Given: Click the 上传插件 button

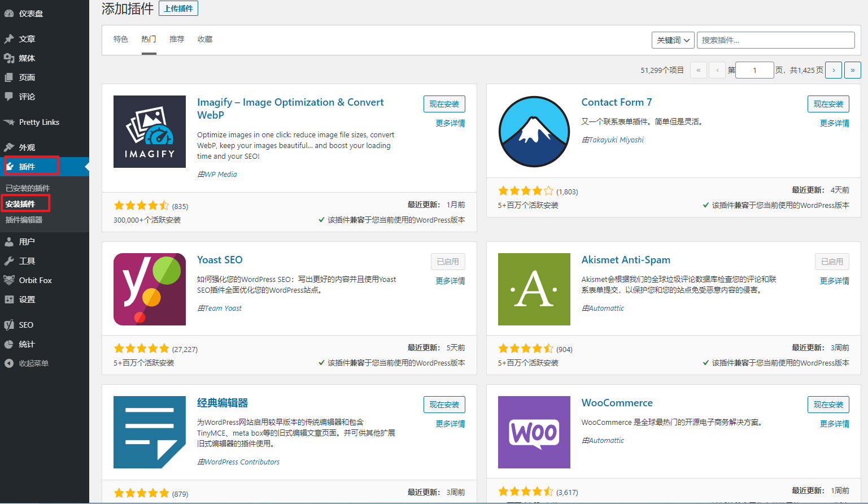Looking at the screenshot, I should coord(178,8).
